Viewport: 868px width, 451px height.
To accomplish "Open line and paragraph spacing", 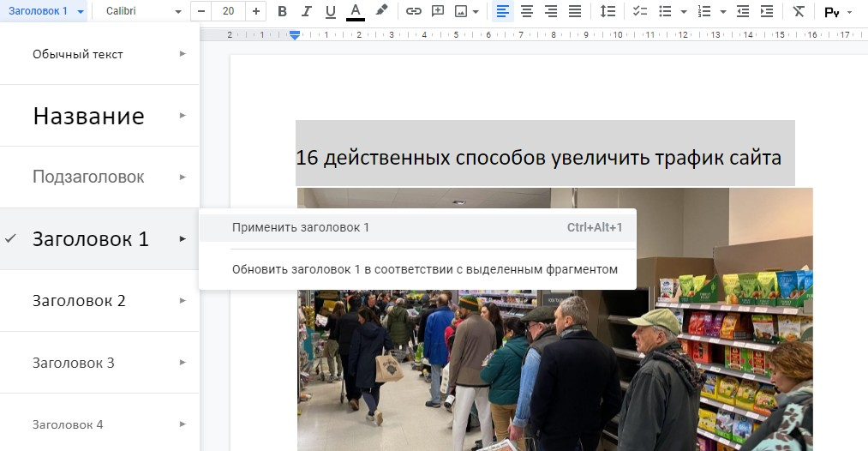I will pos(608,12).
